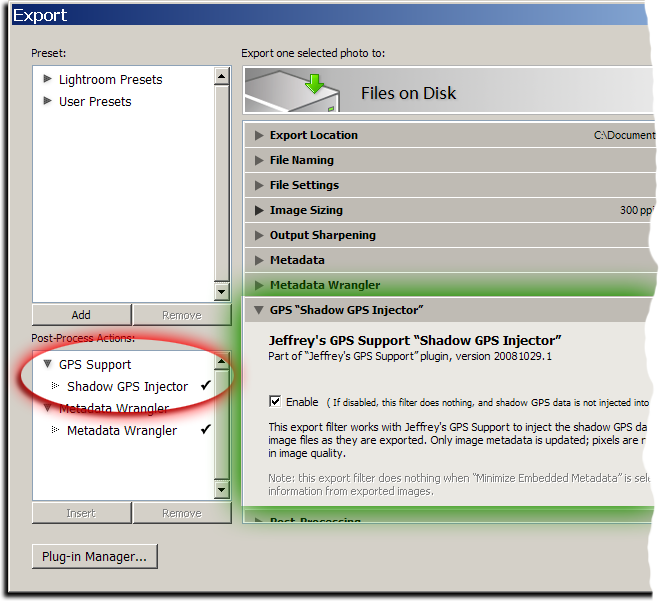Collapse the GPS Support tree group
Image resolution: width=659 pixels, height=601 pixels.
click(x=47, y=364)
